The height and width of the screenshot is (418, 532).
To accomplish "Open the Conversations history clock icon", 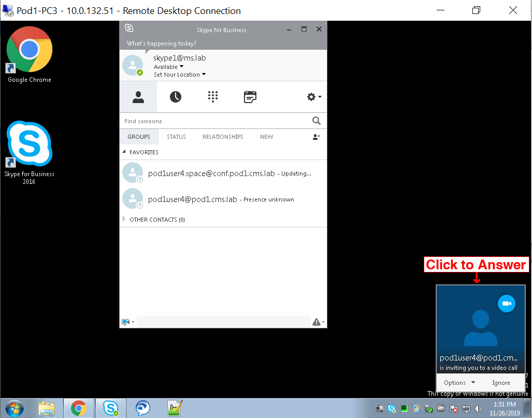I will click(176, 97).
